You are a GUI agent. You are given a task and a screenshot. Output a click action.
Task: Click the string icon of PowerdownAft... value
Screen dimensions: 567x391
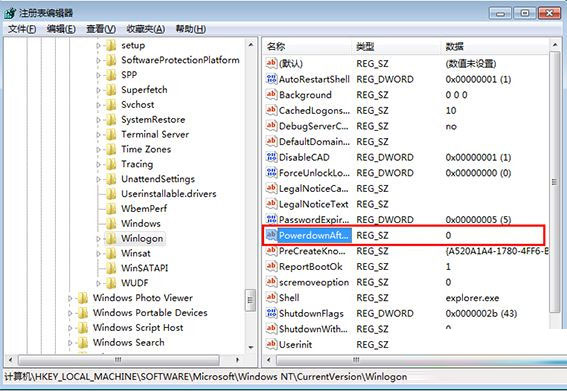tap(271, 235)
